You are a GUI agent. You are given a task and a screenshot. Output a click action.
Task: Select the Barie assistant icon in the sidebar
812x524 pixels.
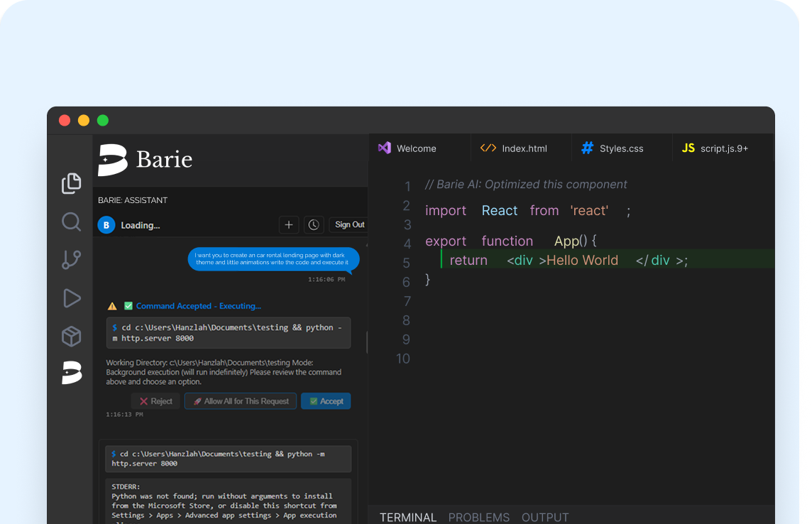71,373
